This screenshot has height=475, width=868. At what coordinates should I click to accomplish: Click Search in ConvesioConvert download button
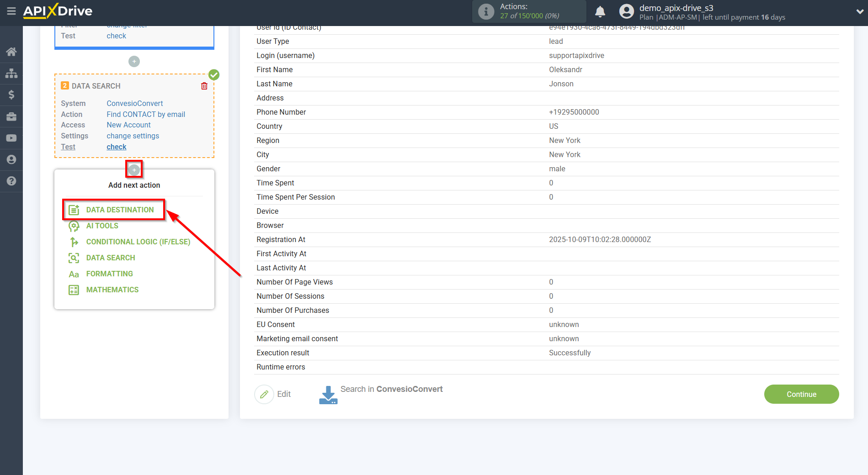click(x=328, y=395)
